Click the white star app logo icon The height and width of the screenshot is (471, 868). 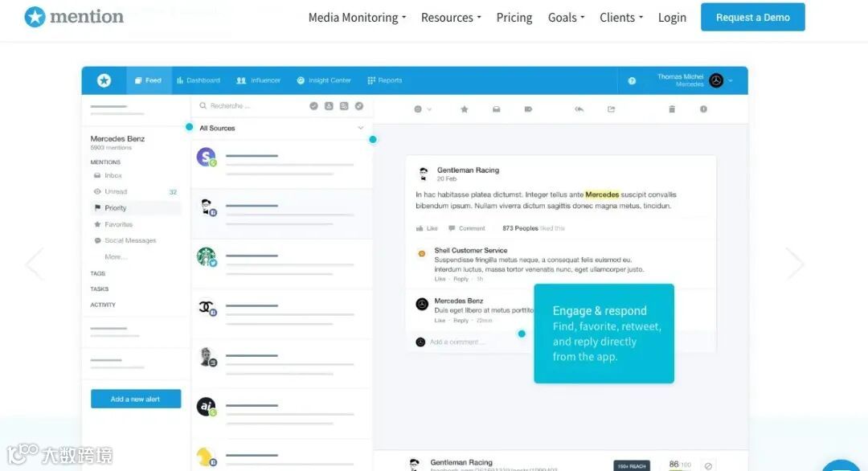[x=104, y=80]
